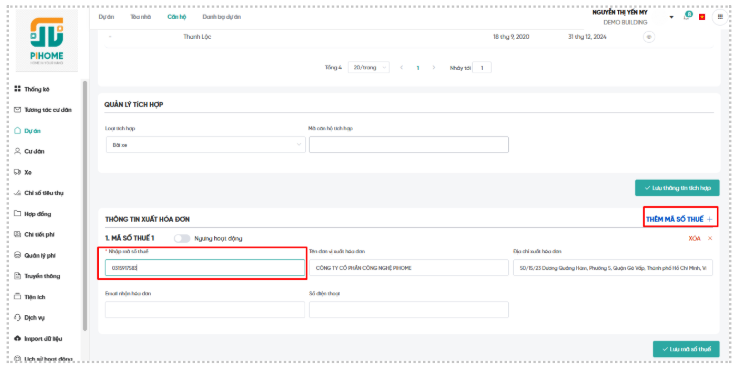Toggle the Ngưng hoạt động switch
This screenshot has height=368, width=736.
(x=181, y=238)
